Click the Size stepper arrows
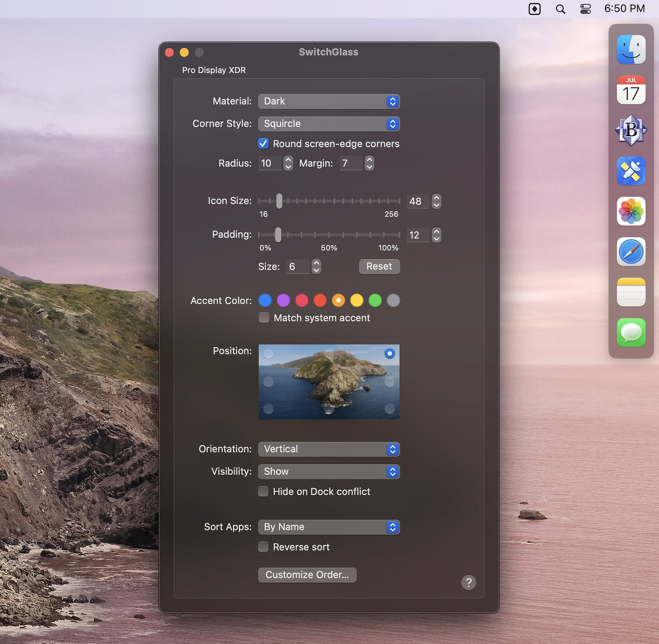The image size is (659, 644). tap(317, 266)
